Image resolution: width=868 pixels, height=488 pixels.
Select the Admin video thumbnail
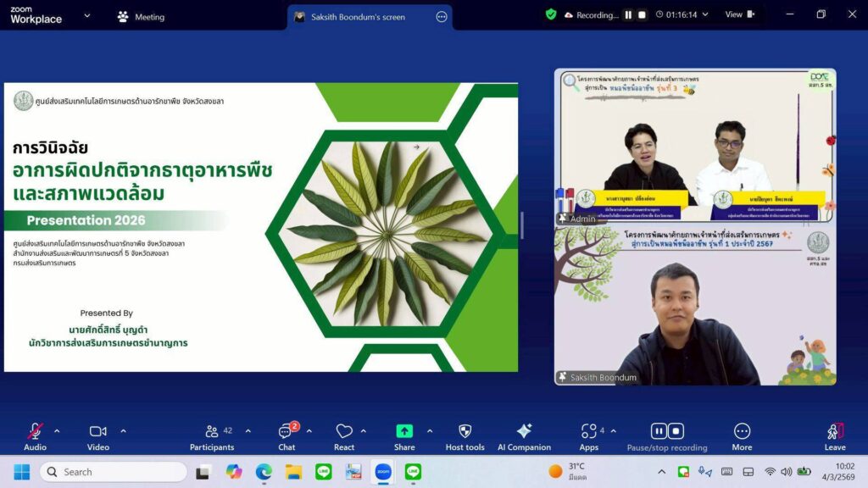[694, 146]
